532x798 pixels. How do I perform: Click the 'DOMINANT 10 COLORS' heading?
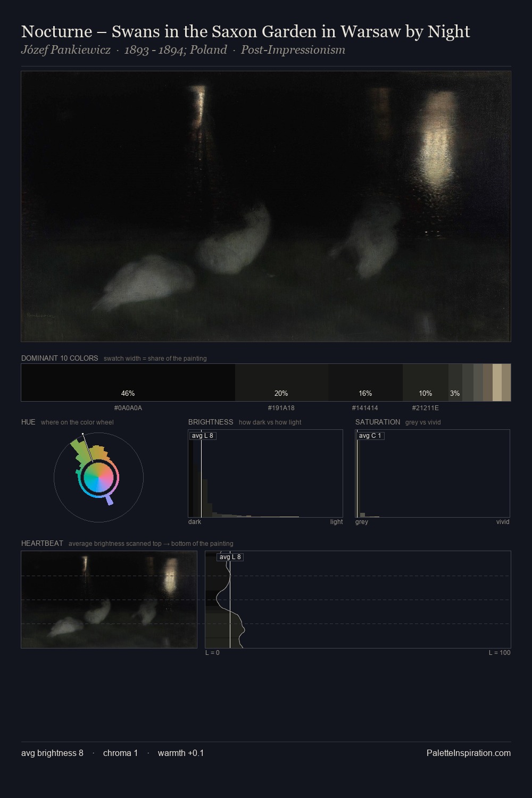point(60,358)
